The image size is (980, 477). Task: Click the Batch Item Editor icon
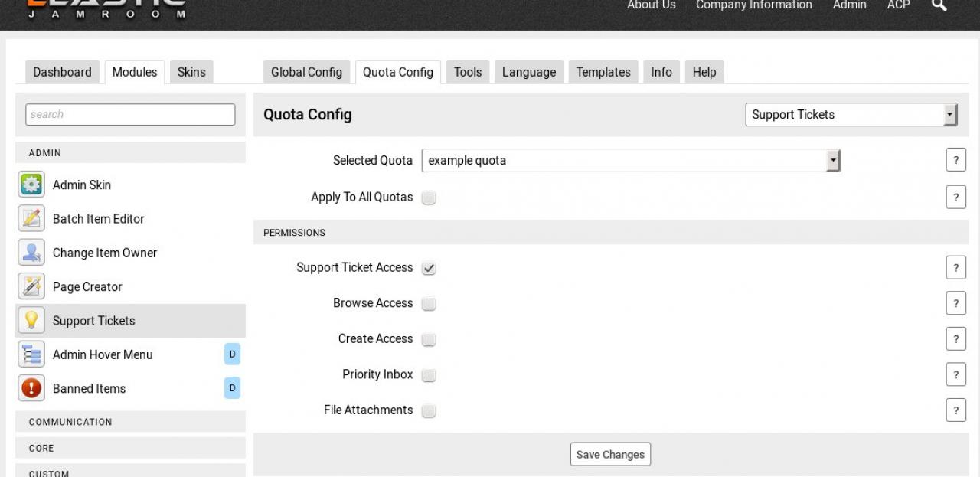tap(31, 219)
